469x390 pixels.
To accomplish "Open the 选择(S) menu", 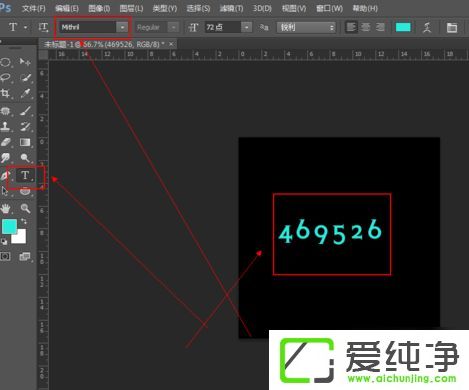I will pyautogui.click(x=198, y=8).
